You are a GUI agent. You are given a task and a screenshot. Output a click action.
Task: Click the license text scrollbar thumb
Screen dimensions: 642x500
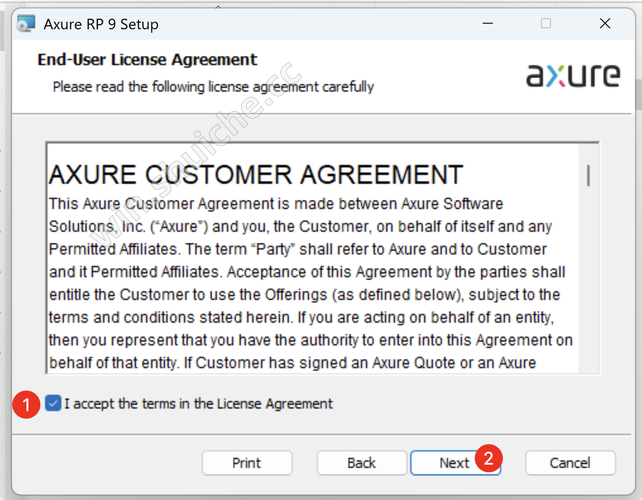pos(588,176)
